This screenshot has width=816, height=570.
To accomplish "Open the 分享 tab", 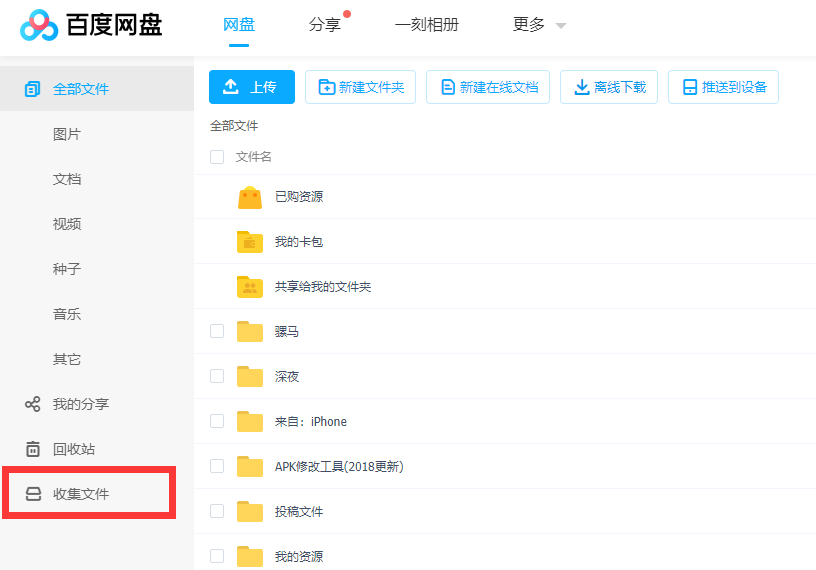I will [x=324, y=24].
